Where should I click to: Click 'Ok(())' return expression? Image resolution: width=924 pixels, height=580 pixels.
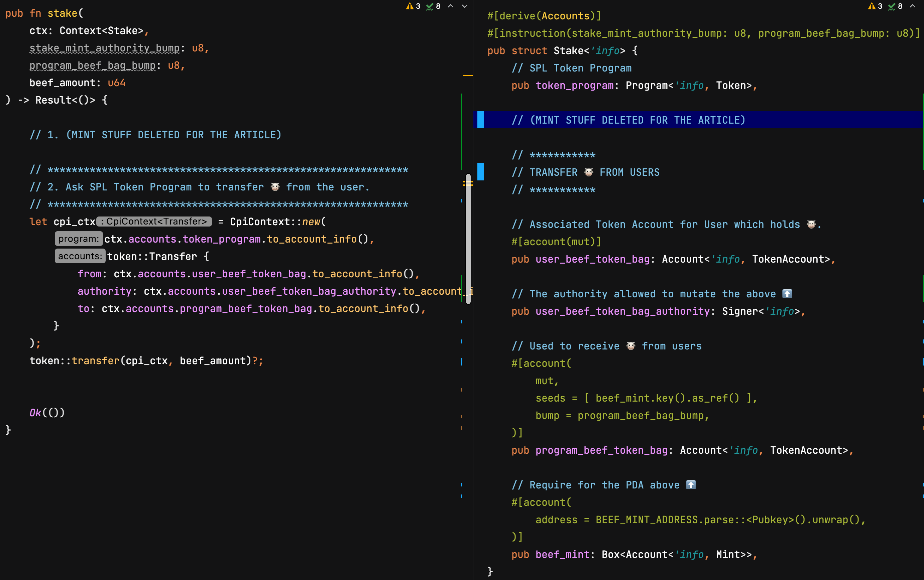[x=47, y=413]
